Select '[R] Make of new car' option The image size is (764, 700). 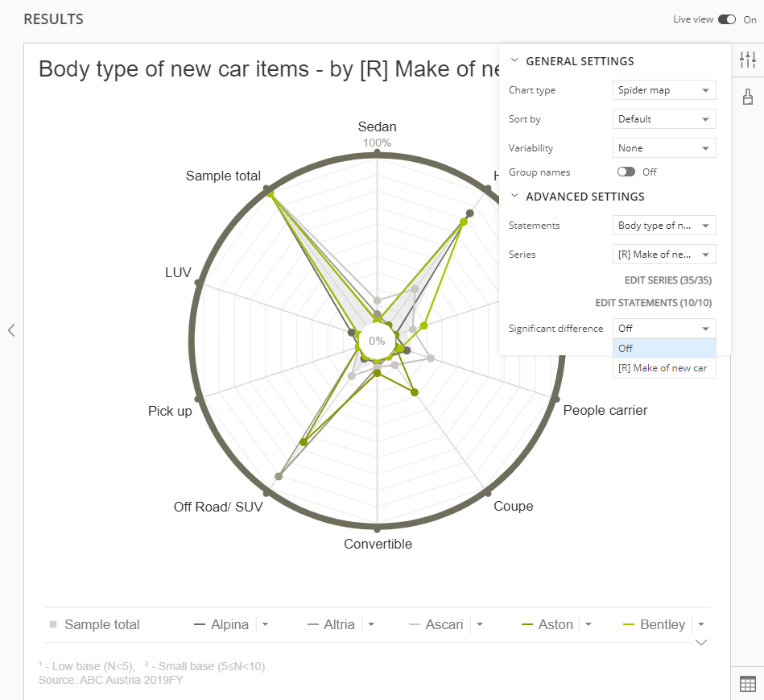click(663, 368)
